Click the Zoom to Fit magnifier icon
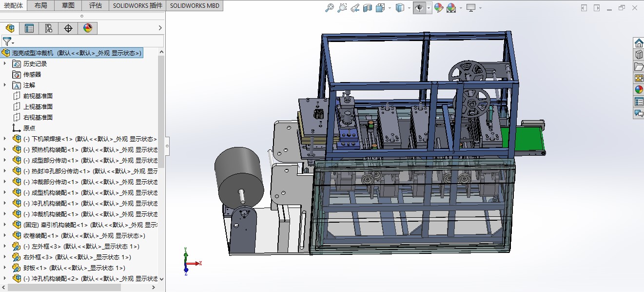 (x=330, y=8)
